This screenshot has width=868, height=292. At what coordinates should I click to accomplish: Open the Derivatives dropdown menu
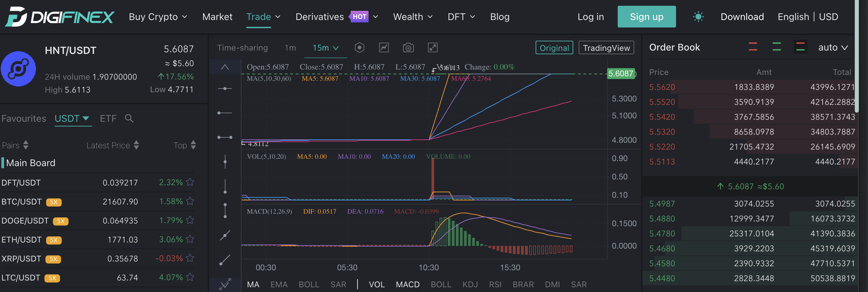(337, 17)
